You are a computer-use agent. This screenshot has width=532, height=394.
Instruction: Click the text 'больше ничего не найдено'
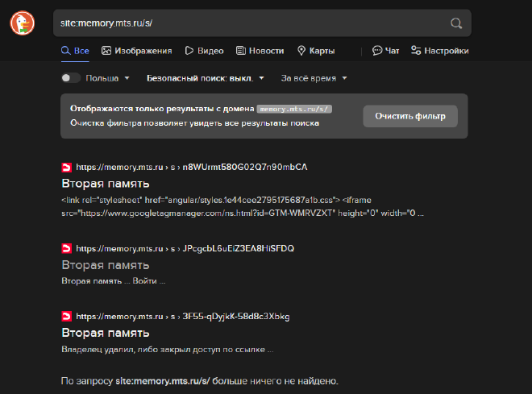276,381
